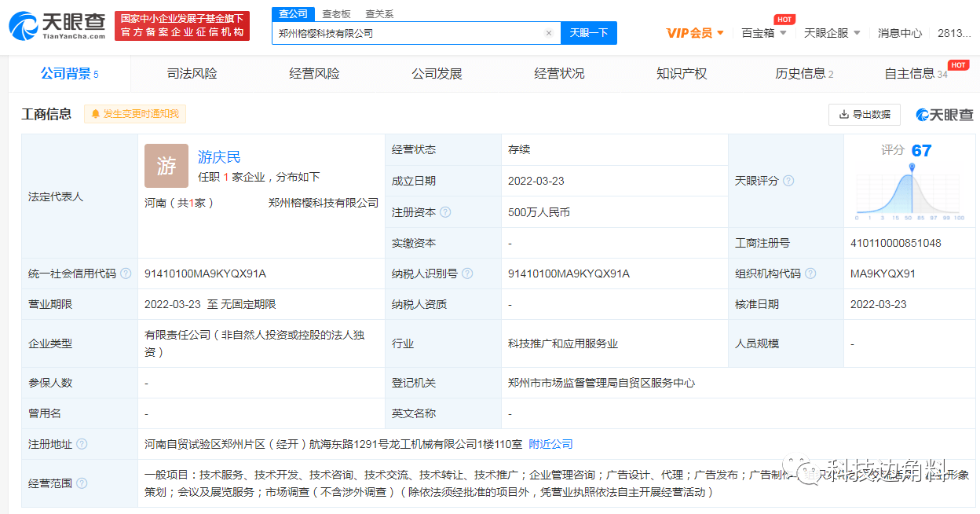Click the help icon next to 经营范围

(82, 483)
